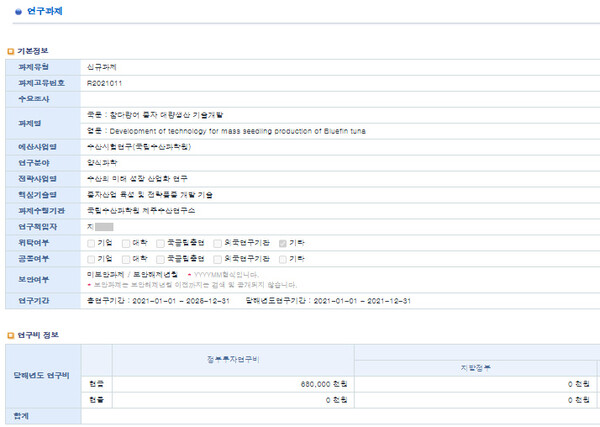Click the 보안여부 label cell

[43, 280]
